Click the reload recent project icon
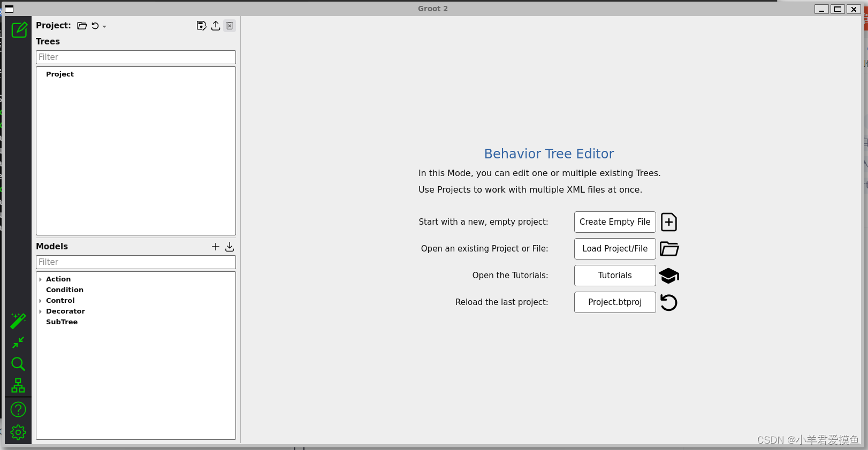The image size is (868, 450). coord(95,26)
